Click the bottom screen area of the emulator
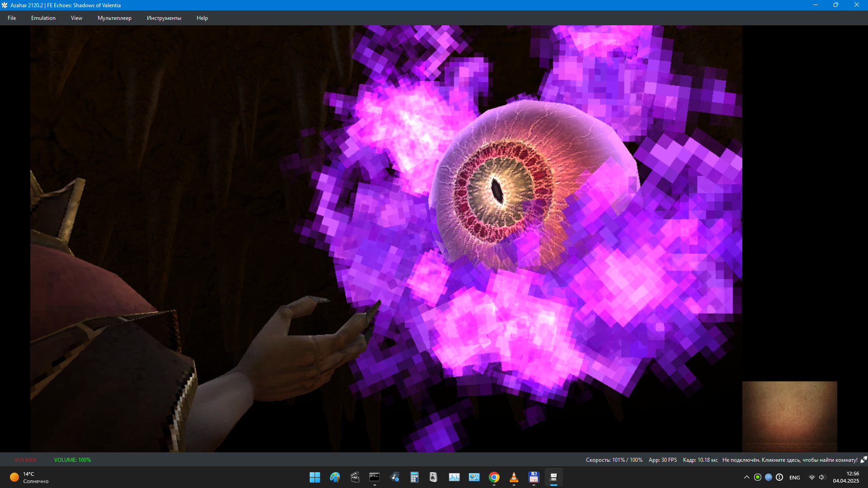The height and width of the screenshot is (488, 868). point(789,417)
